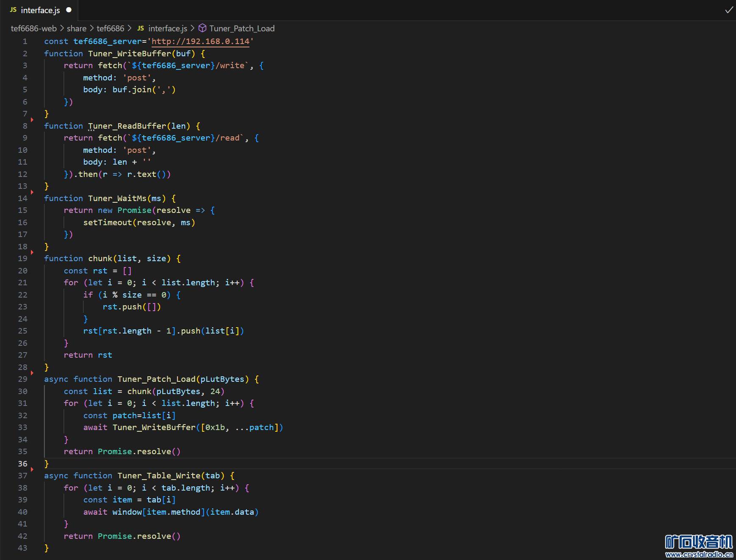Click rst.push([]) on line 23
This screenshot has width=736, height=560.
(132, 307)
